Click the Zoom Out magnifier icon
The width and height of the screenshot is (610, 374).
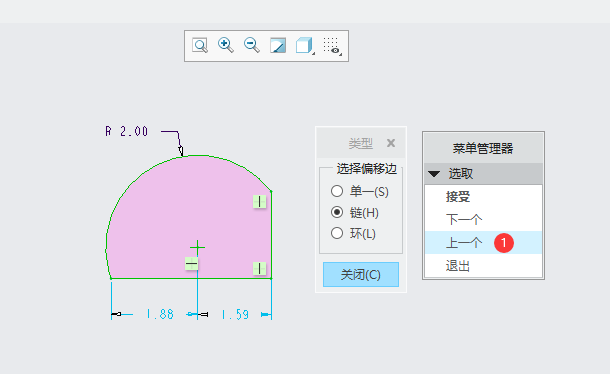252,45
